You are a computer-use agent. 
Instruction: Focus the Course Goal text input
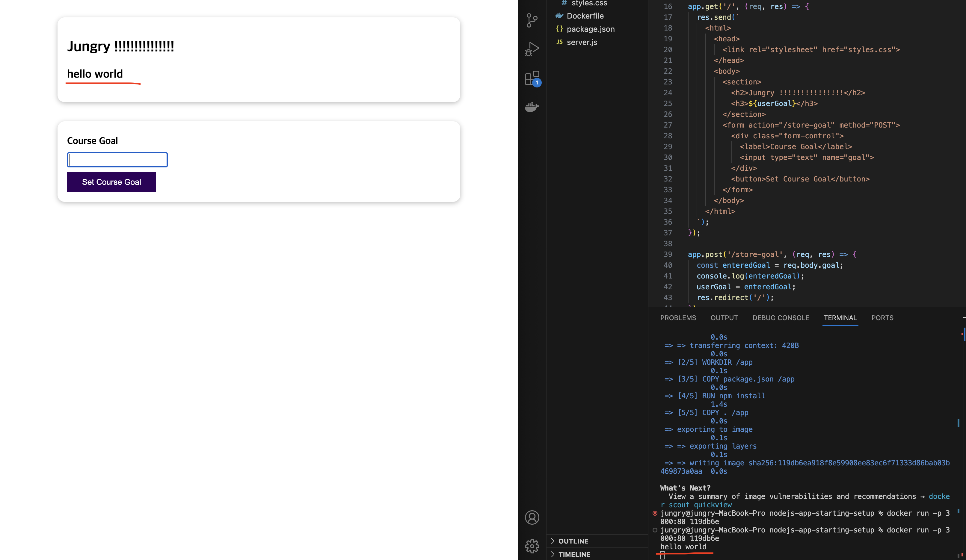(x=117, y=160)
